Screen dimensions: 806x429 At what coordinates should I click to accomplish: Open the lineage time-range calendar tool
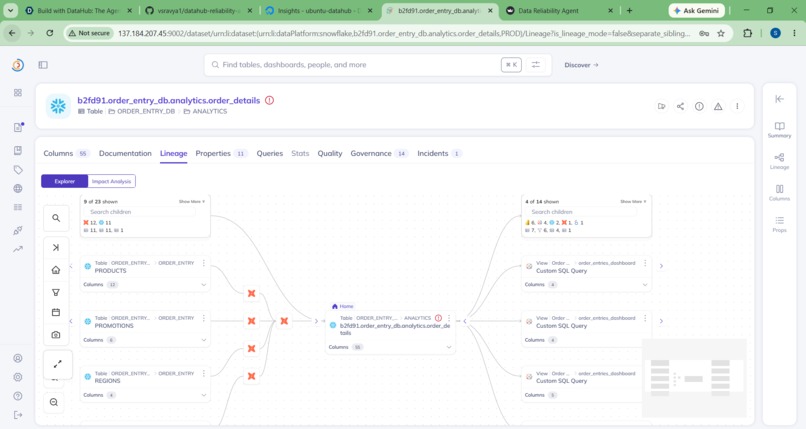pos(56,312)
